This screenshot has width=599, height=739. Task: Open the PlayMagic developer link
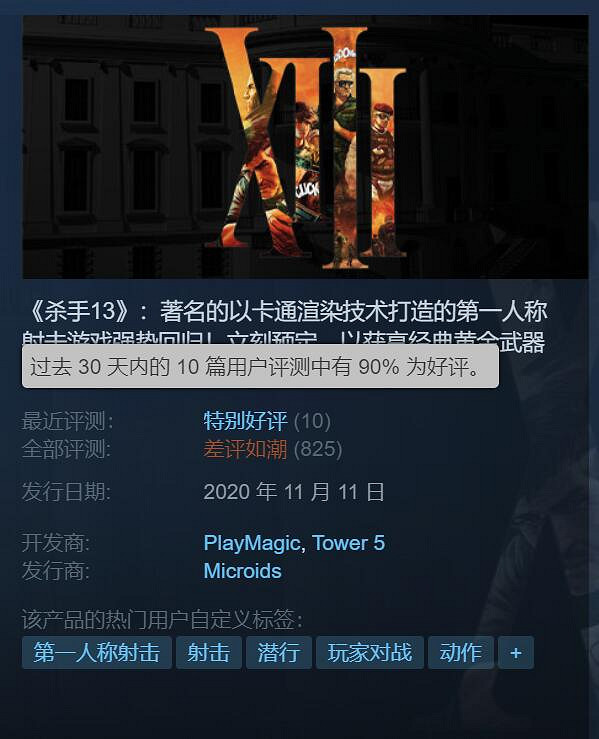pos(252,543)
